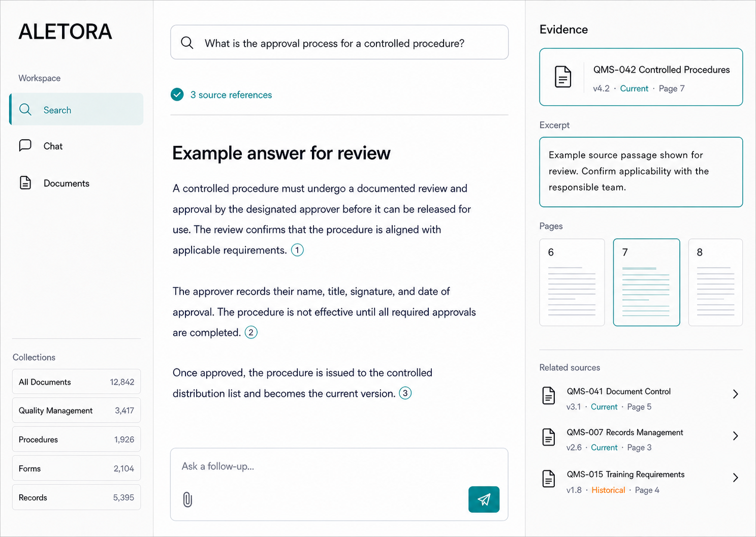Click the count 1,926
The width and height of the screenshot is (756, 537).
124,439
